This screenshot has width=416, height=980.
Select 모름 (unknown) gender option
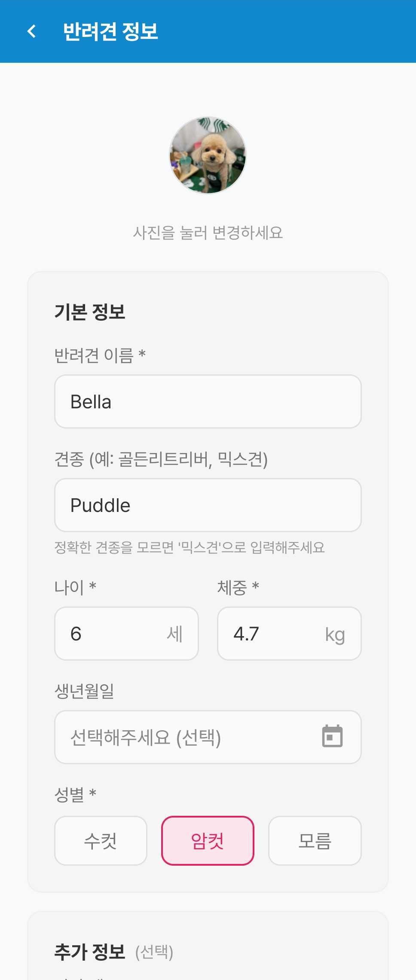click(x=315, y=840)
